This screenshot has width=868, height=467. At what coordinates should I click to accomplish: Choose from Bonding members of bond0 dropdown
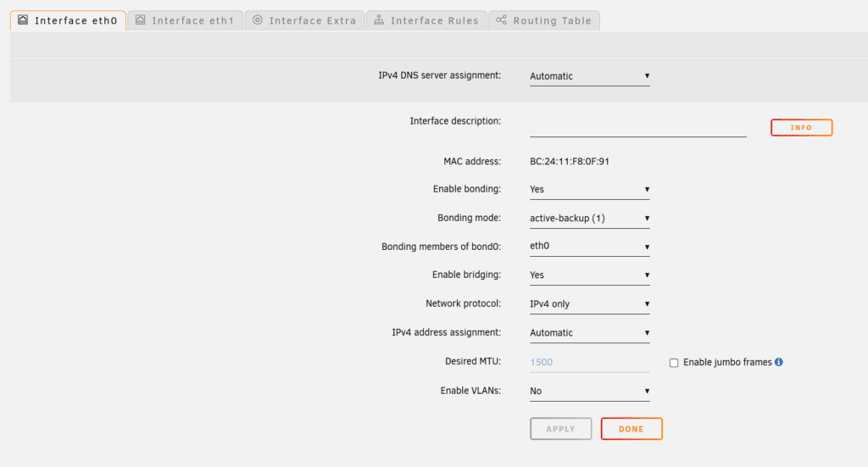pos(589,247)
